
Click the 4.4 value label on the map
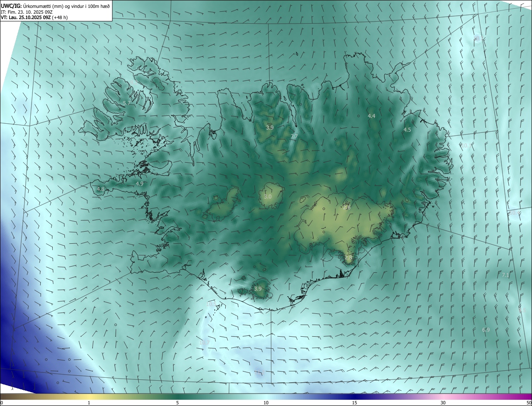coord(372,116)
